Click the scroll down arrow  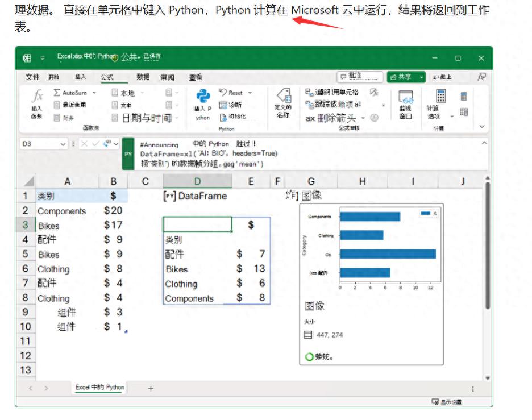(488, 377)
